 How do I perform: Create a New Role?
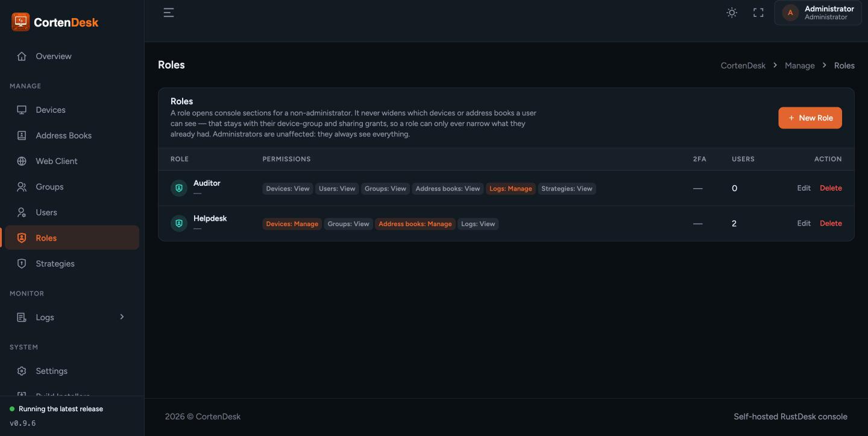tap(810, 118)
